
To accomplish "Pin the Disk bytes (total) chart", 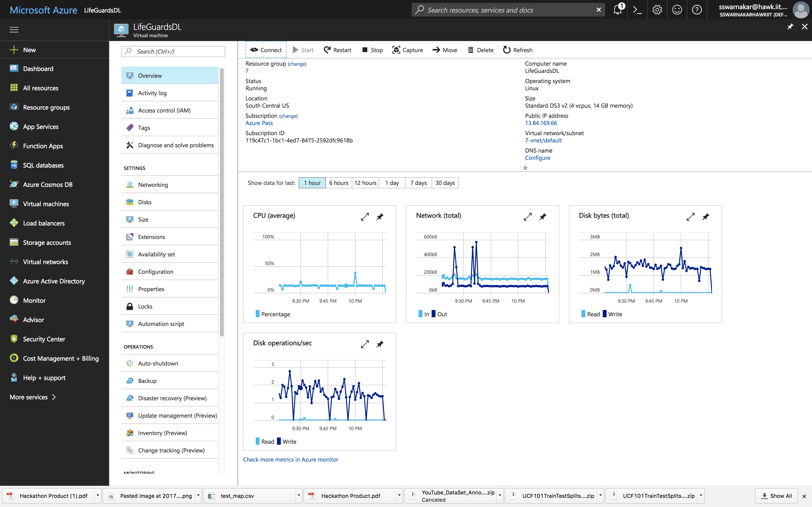I will (x=705, y=217).
